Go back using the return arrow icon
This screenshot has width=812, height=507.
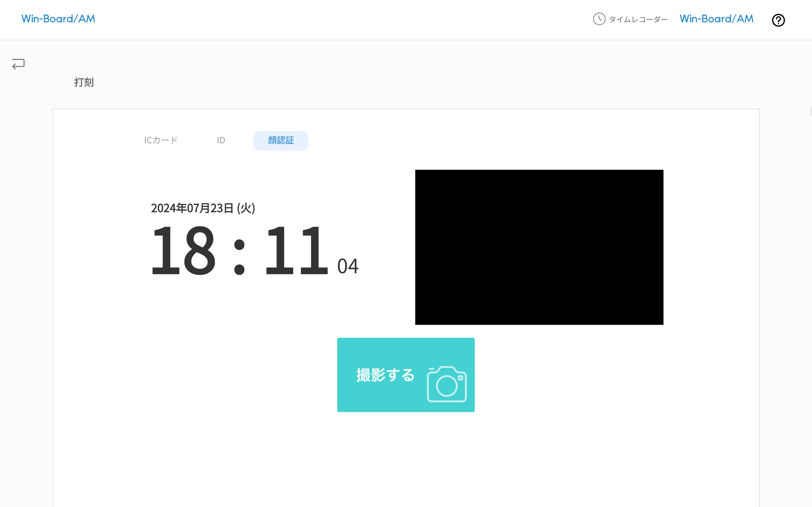17,64
